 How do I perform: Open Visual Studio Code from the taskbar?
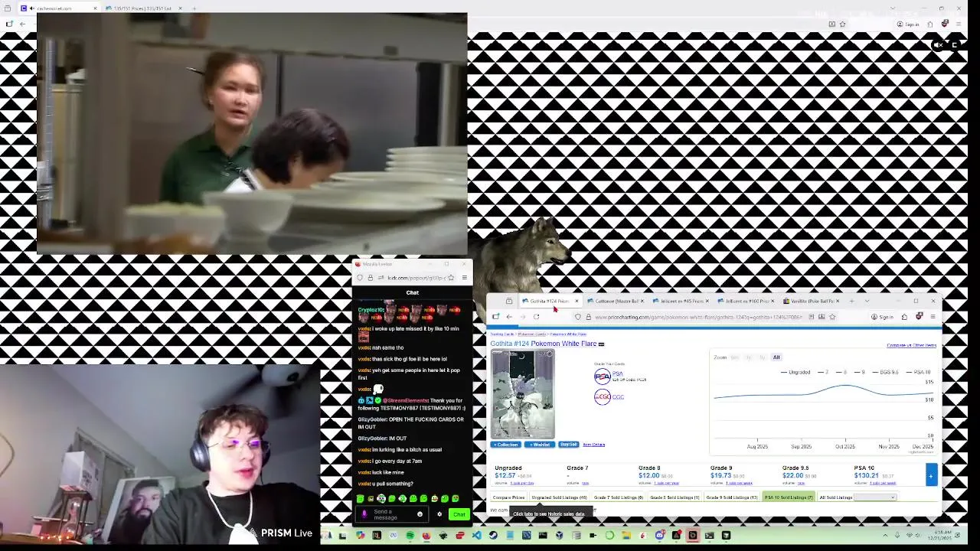tap(476, 536)
